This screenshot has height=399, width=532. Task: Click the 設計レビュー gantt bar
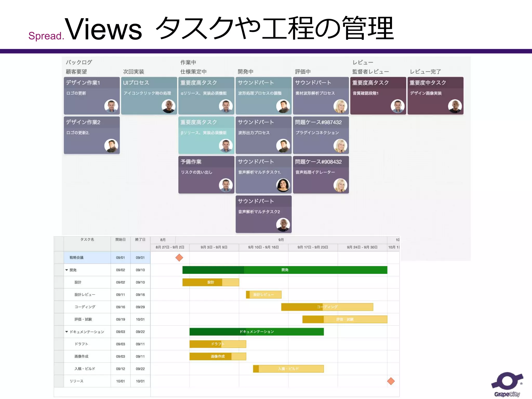coord(264,295)
